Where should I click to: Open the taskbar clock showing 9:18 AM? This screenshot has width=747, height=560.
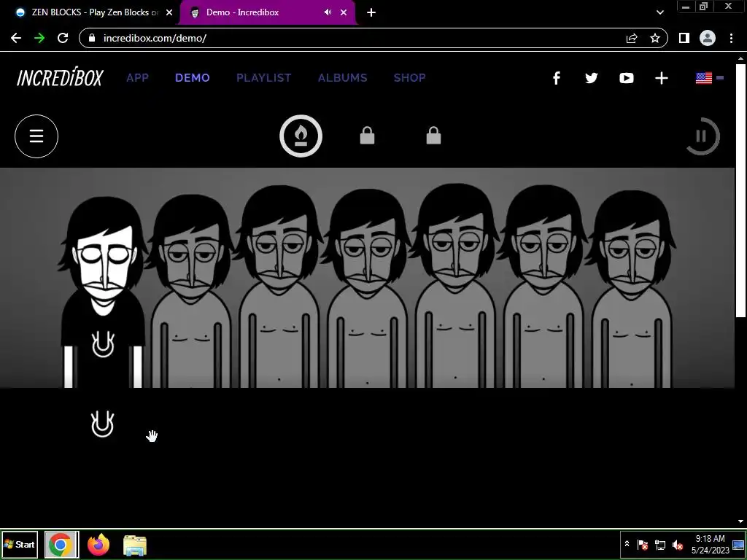click(x=710, y=544)
